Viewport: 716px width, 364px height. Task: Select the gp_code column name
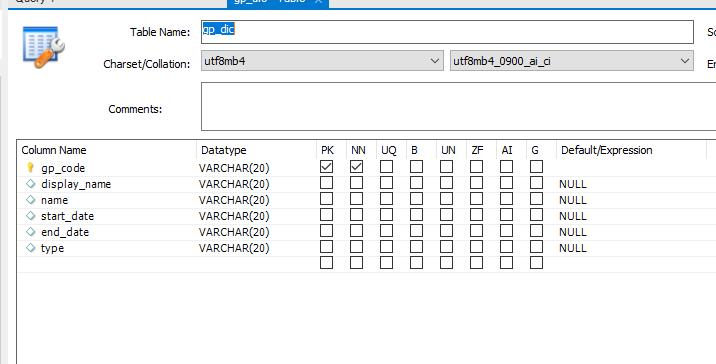[63, 168]
